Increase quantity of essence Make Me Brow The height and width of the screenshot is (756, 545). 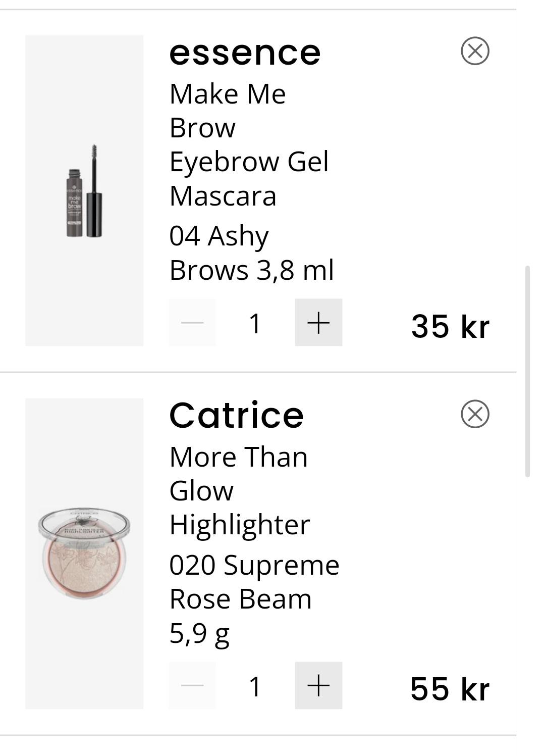318,322
